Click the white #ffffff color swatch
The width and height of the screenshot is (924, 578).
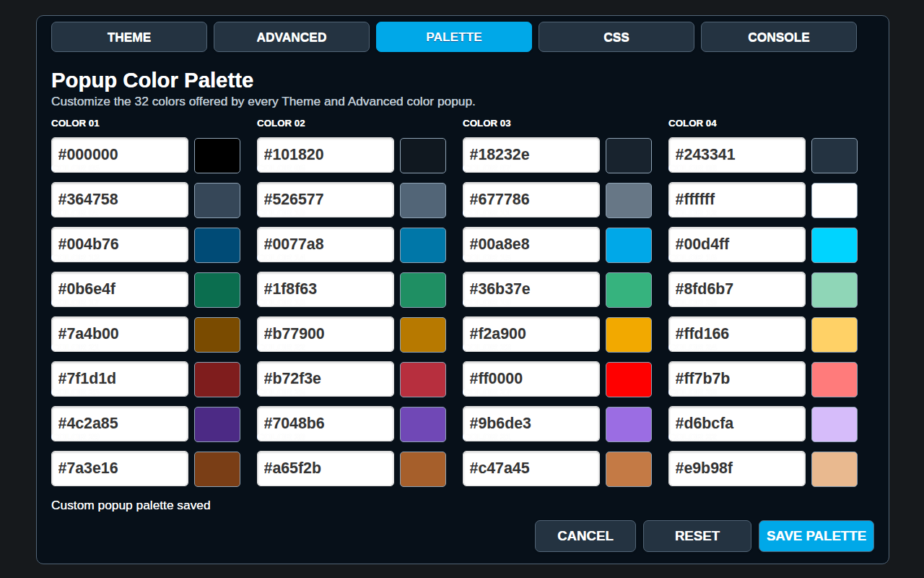pos(834,200)
